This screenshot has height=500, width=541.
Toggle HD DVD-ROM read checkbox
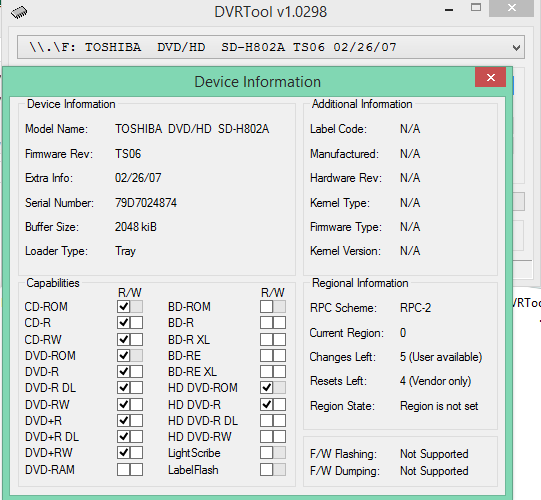266,388
